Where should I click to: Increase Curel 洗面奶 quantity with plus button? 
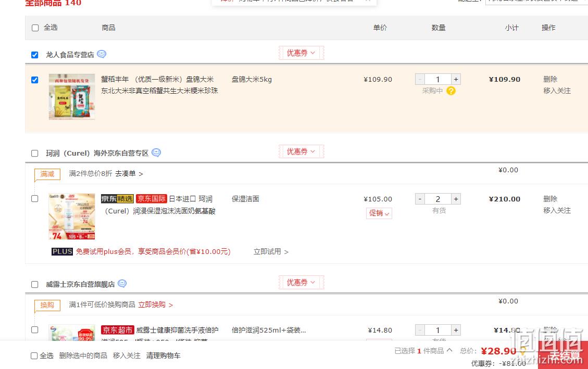pos(456,199)
